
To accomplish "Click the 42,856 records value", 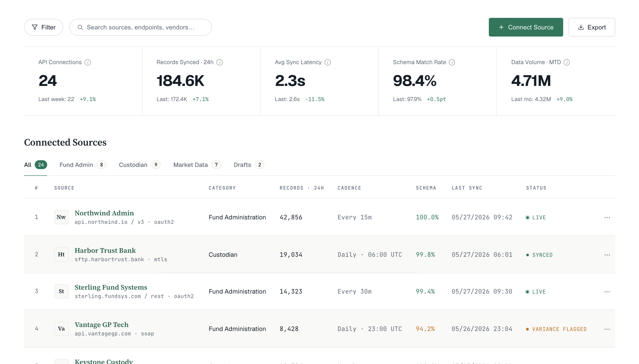I will (x=291, y=217).
